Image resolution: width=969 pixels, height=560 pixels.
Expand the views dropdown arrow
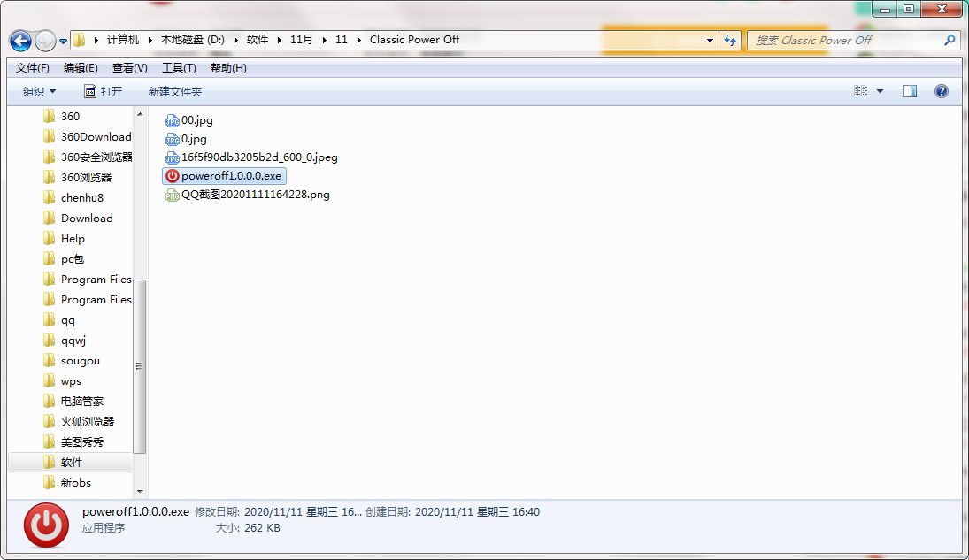pyautogui.click(x=880, y=90)
